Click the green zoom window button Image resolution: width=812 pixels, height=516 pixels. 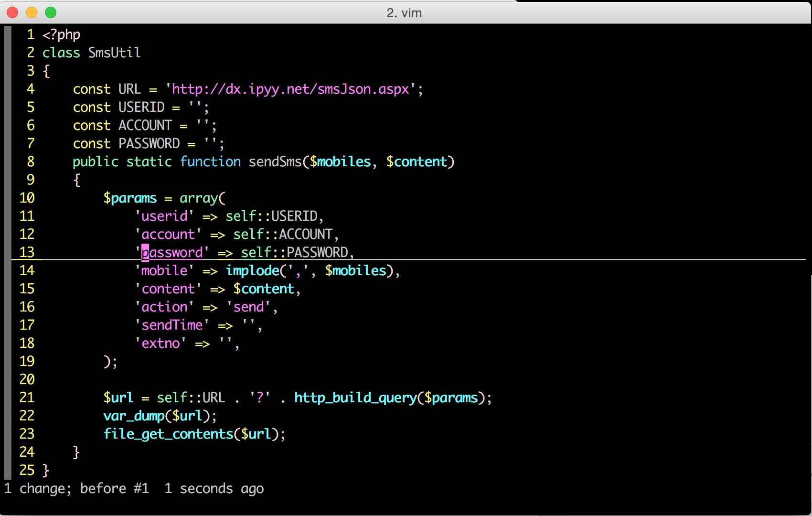point(51,12)
